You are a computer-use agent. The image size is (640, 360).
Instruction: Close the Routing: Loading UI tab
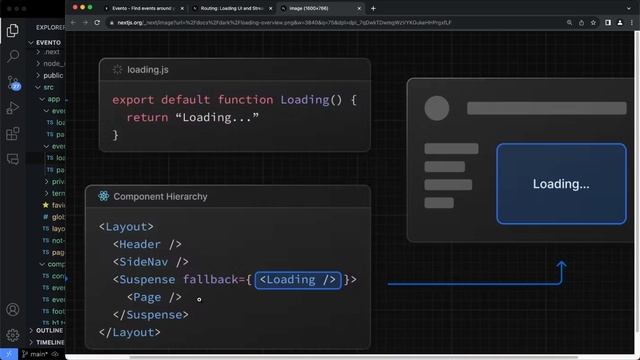click(x=270, y=8)
